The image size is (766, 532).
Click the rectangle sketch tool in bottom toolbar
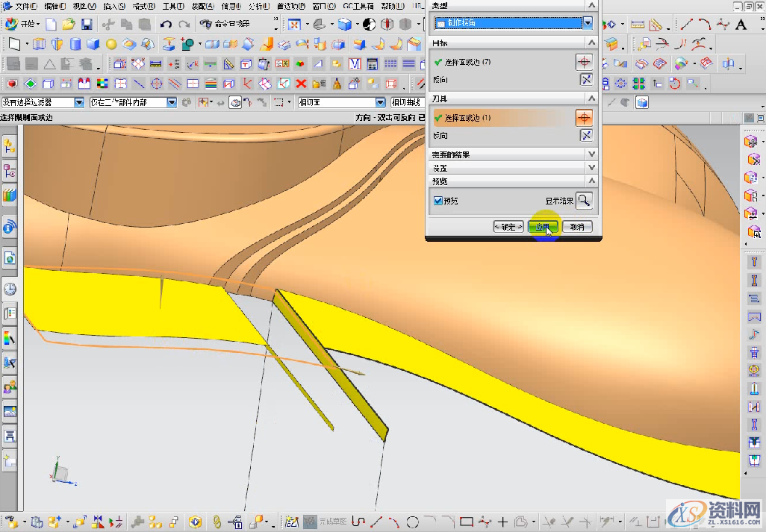pos(467,522)
